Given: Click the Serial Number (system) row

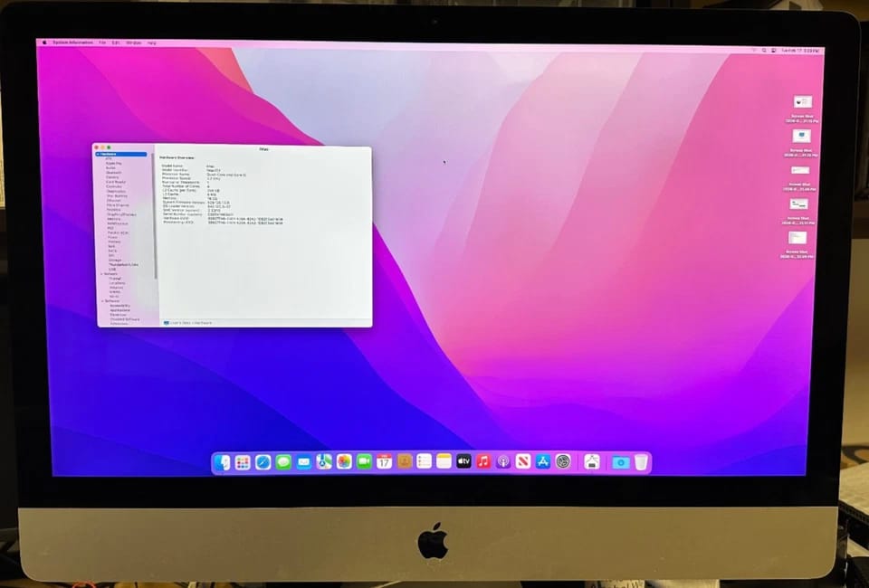Looking at the screenshot, I should coord(197,214).
